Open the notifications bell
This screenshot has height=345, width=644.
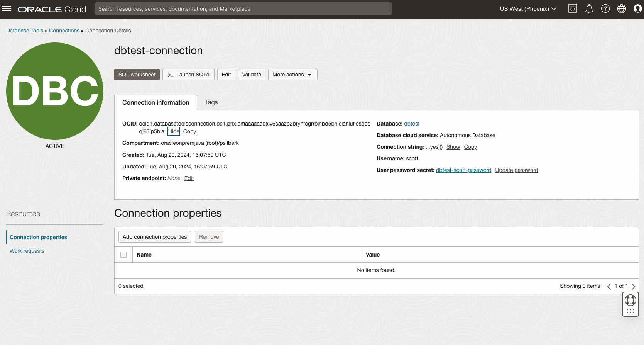click(x=589, y=9)
